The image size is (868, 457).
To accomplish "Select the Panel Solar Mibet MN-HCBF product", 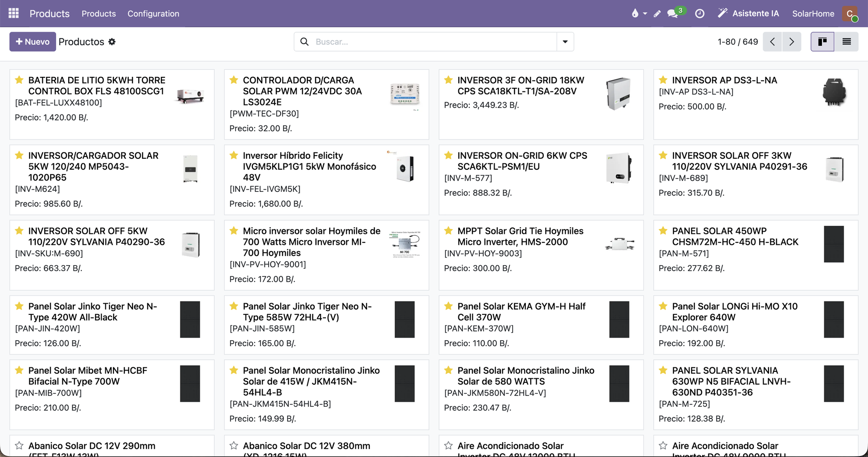I will 112,395.
